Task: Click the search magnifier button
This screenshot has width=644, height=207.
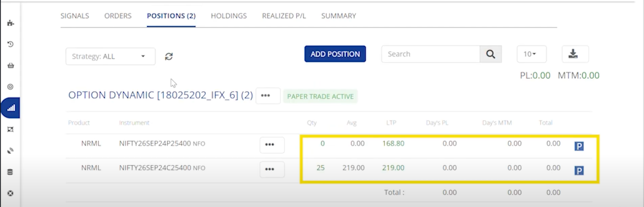Action: (x=490, y=54)
